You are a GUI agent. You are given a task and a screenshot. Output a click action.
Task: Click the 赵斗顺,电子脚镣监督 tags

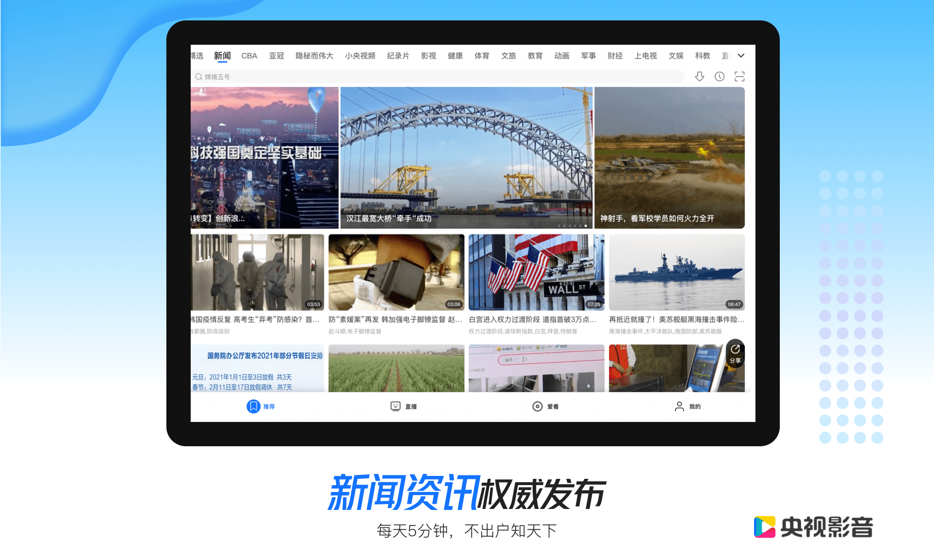coord(355,332)
